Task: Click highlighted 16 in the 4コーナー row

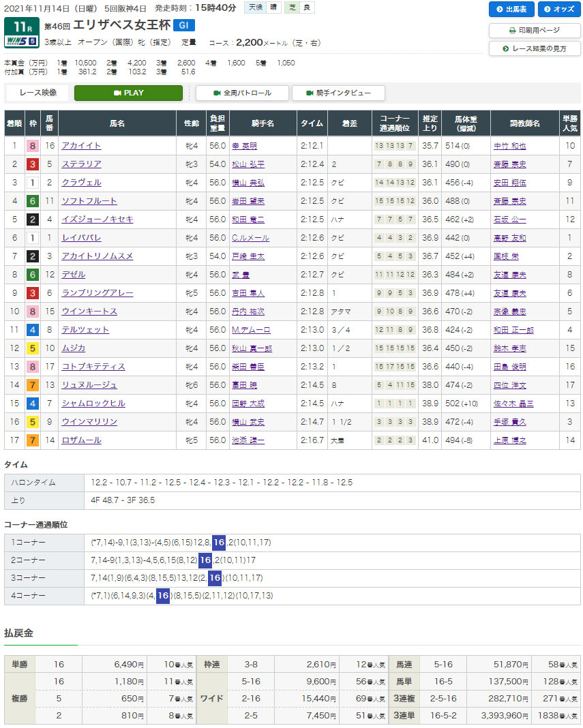Action: 163,596
